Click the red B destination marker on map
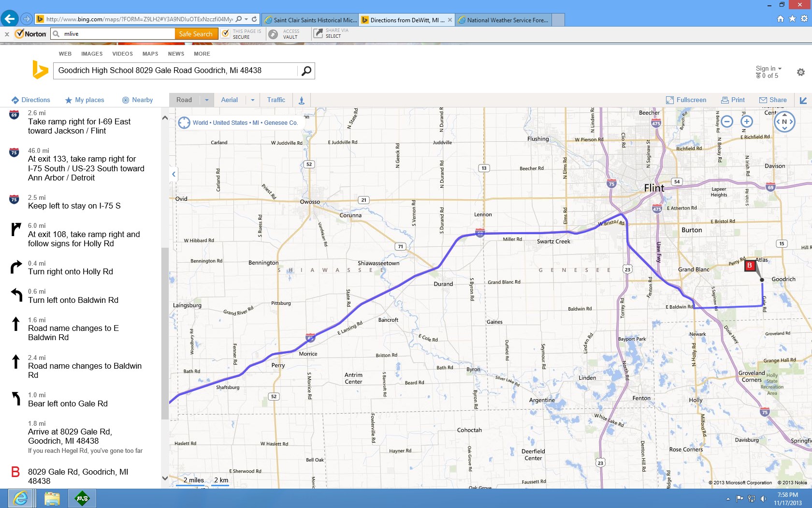The image size is (812, 508). (x=750, y=266)
